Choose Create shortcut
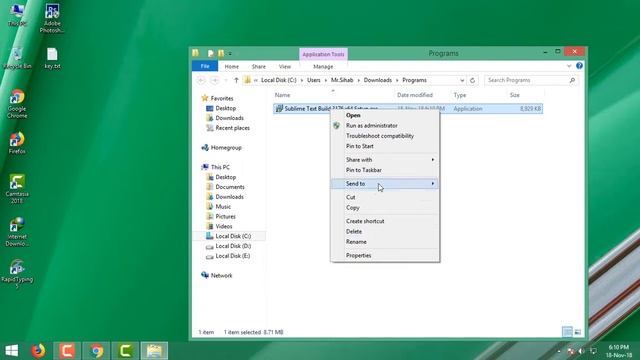The width and height of the screenshot is (640, 360). [385, 221]
